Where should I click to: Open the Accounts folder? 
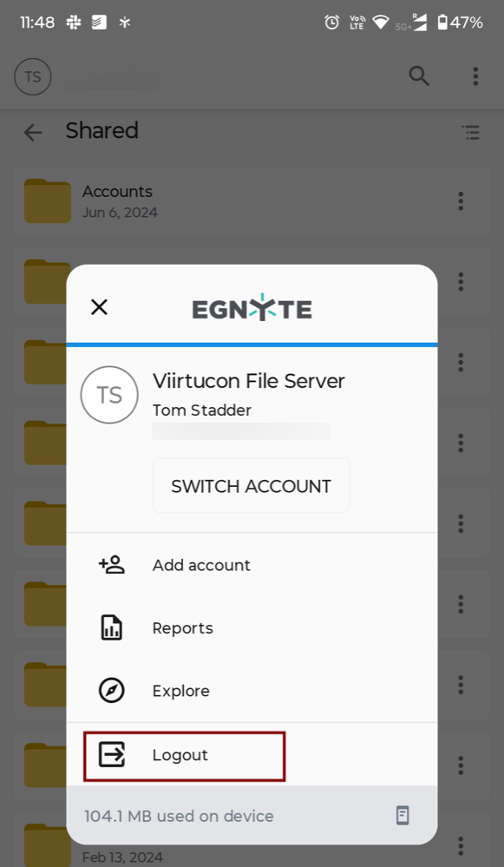[x=252, y=202]
